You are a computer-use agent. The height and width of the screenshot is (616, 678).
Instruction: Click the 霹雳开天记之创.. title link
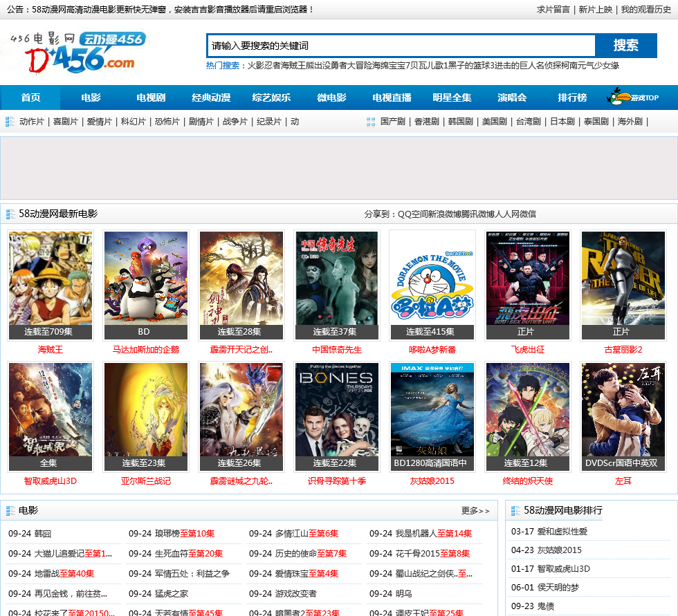(241, 350)
